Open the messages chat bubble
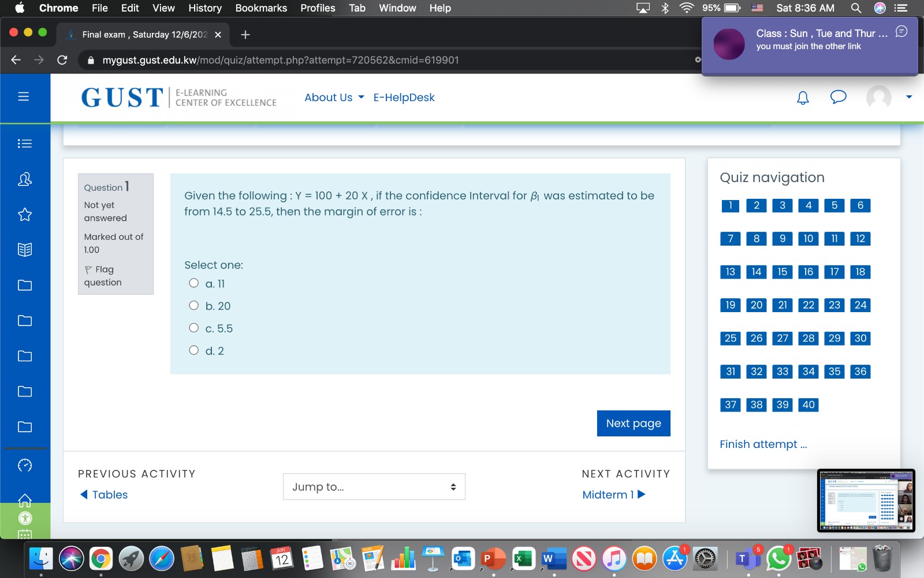 coord(838,98)
